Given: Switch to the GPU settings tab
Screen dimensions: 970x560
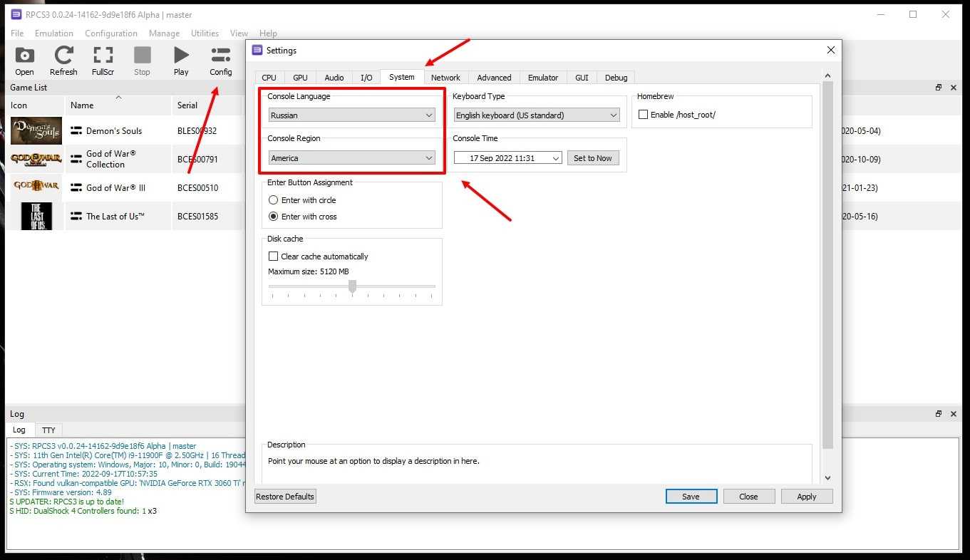Looking at the screenshot, I should pos(300,78).
